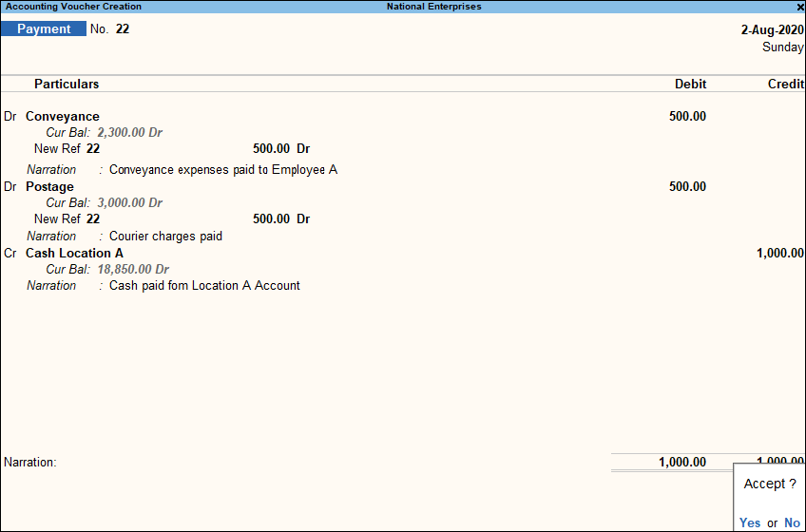Click Conveyance debit amount 500.00
The image size is (806, 532).
point(687,116)
